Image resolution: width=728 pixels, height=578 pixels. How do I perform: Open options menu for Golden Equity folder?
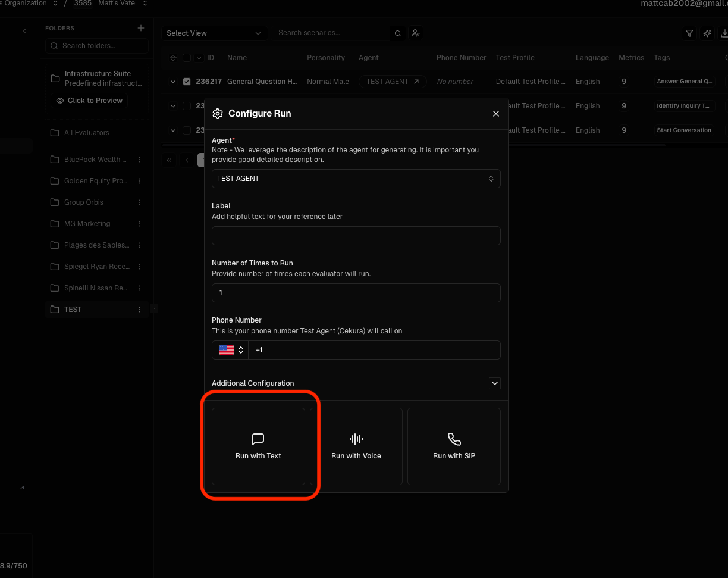tap(139, 181)
